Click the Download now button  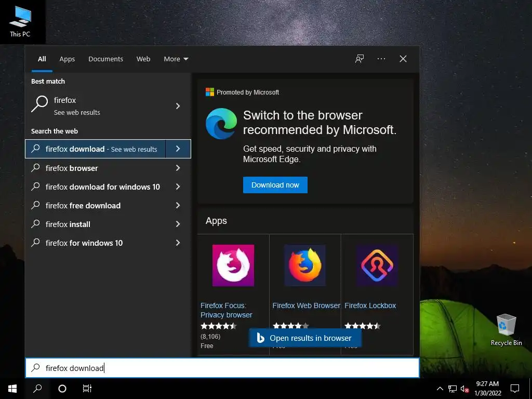click(275, 185)
